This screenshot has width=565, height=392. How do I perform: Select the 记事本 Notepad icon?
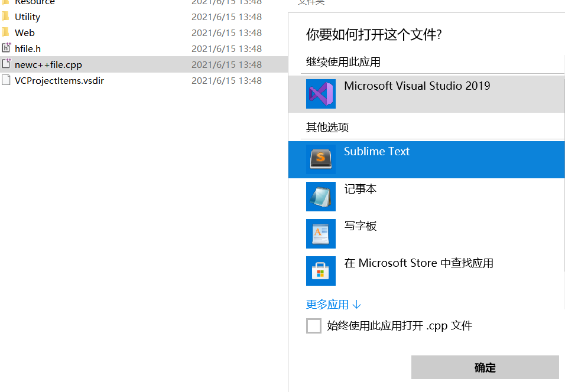320,197
